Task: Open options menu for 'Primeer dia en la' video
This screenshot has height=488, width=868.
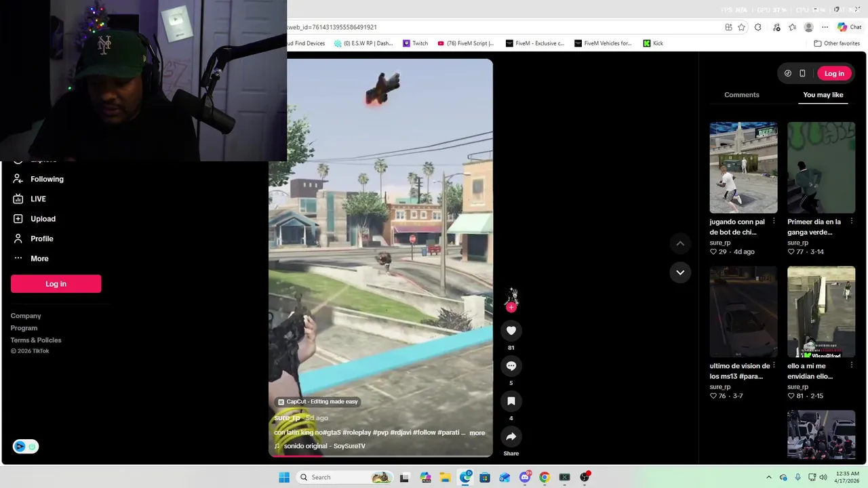Action: tap(852, 222)
